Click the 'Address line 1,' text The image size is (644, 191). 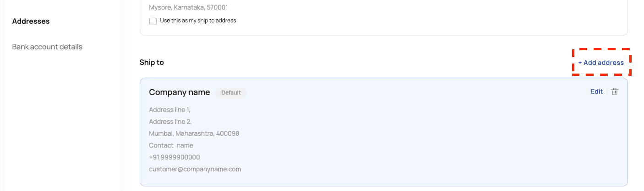169,110
